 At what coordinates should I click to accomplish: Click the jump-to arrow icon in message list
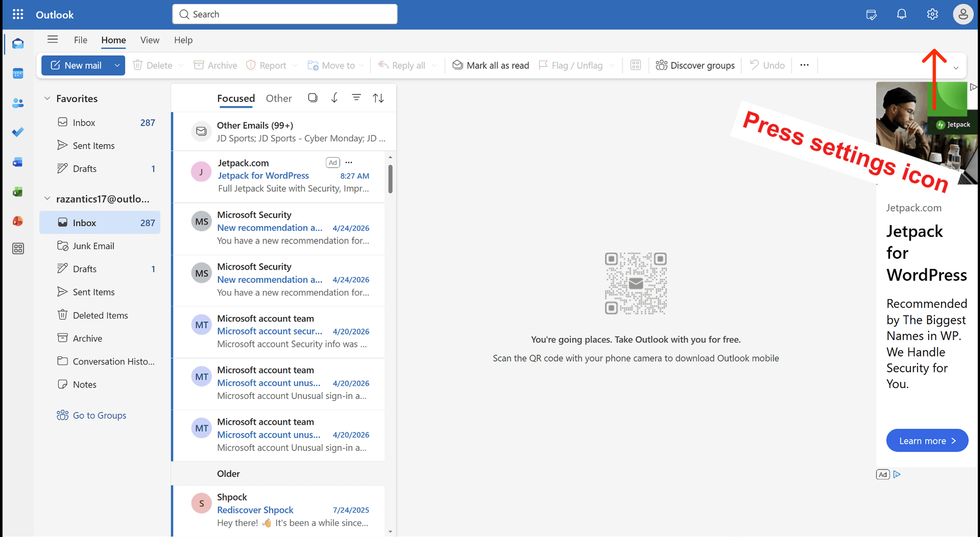(334, 98)
